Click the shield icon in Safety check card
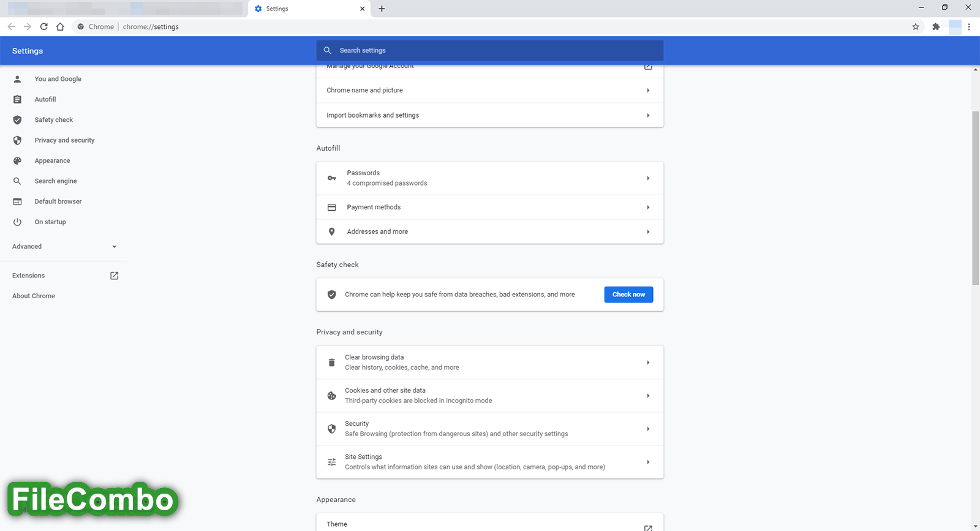Image resolution: width=980 pixels, height=531 pixels. tap(331, 295)
